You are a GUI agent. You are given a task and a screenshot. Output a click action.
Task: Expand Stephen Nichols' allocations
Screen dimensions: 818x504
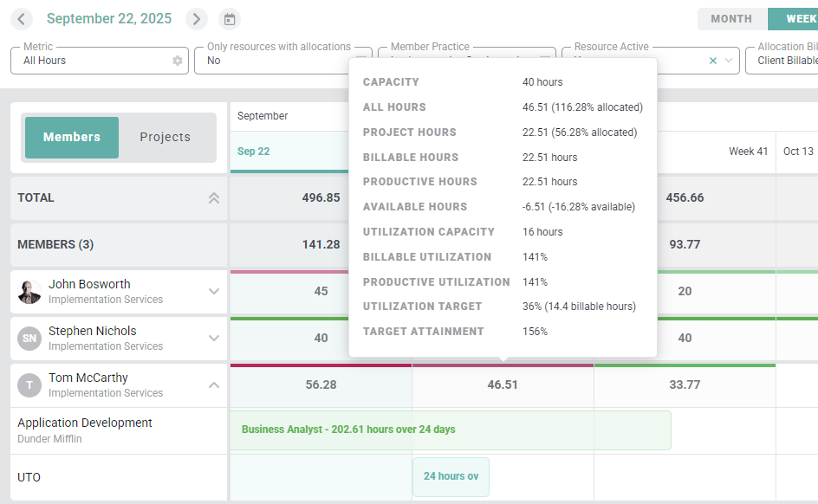point(214,339)
